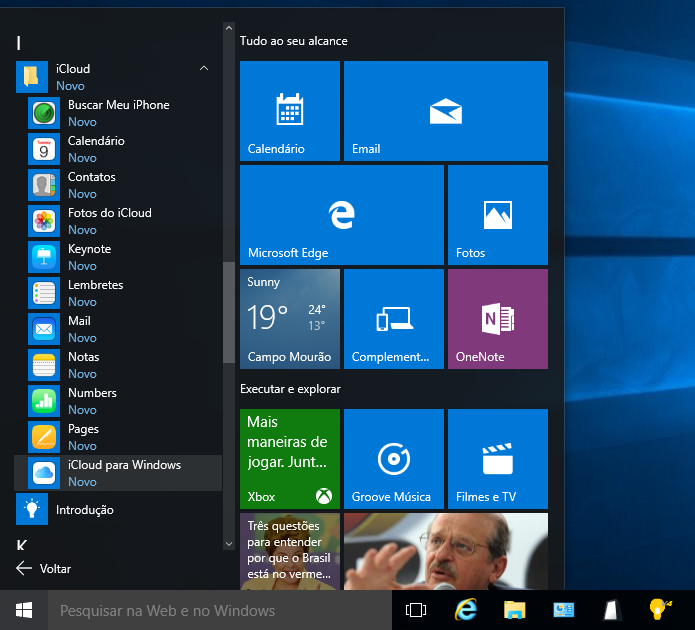This screenshot has width=695, height=630.
Task: Launch the Numbers chart icon
Action: [44, 401]
